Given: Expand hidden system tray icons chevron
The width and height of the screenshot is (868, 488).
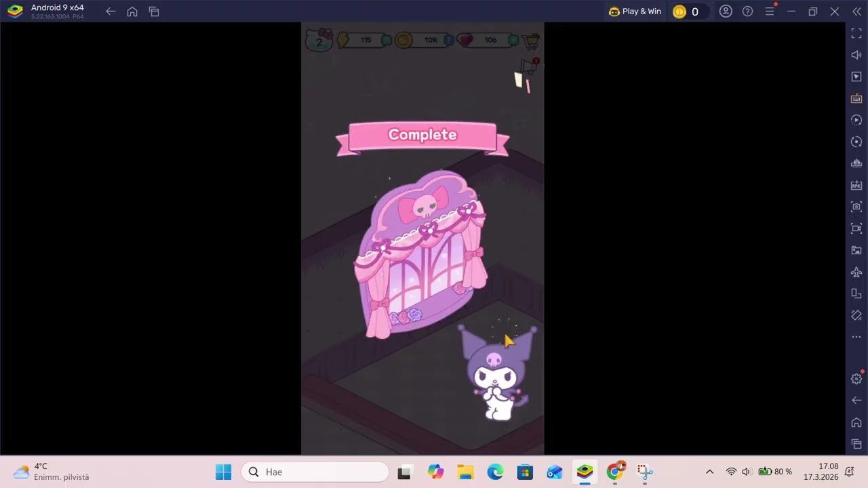Looking at the screenshot, I should coord(709,472).
